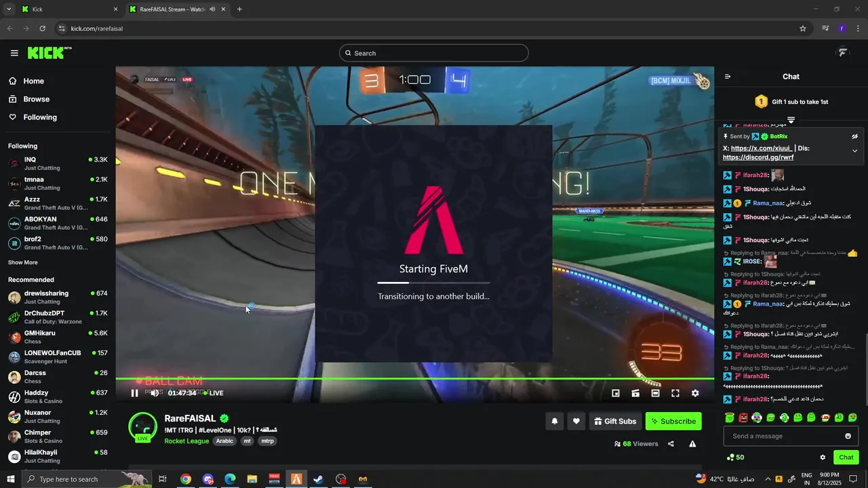Reload the page
The image size is (868, 488).
point(42,28)
